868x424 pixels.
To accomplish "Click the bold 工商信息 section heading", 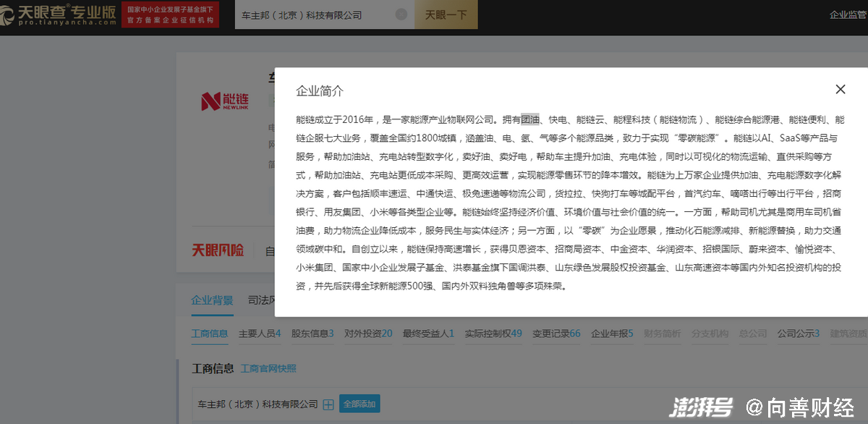I will pos(213,368).
